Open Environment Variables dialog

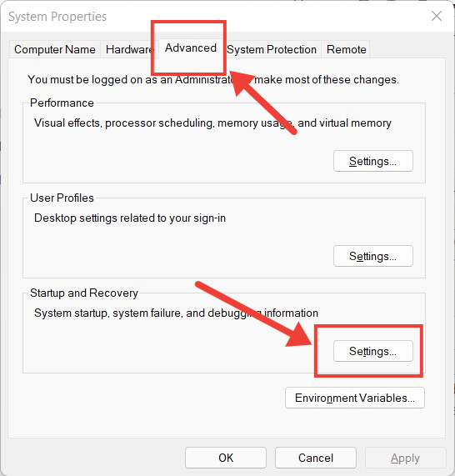pyautogui.click(x=355, y=398)
